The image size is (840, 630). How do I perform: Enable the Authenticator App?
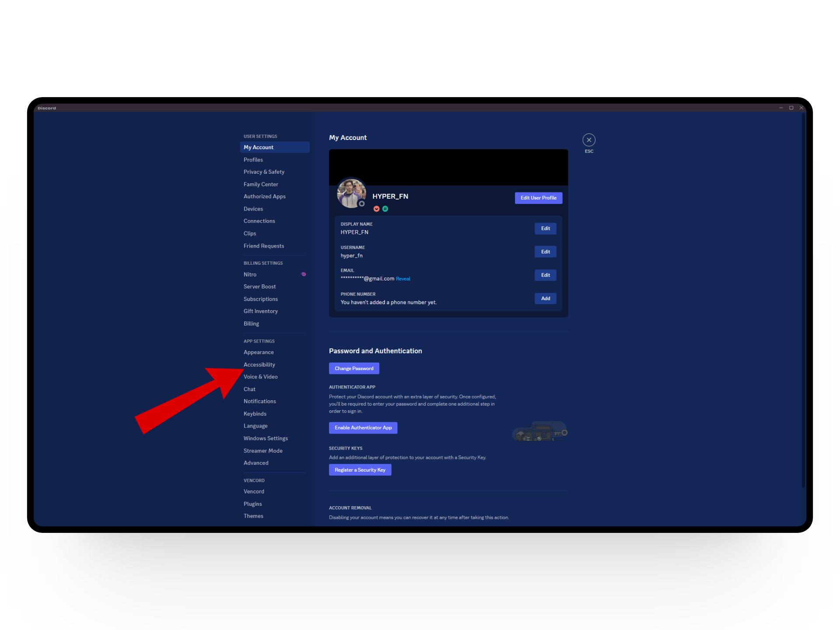pyautogui.click(x=363, y=427)
